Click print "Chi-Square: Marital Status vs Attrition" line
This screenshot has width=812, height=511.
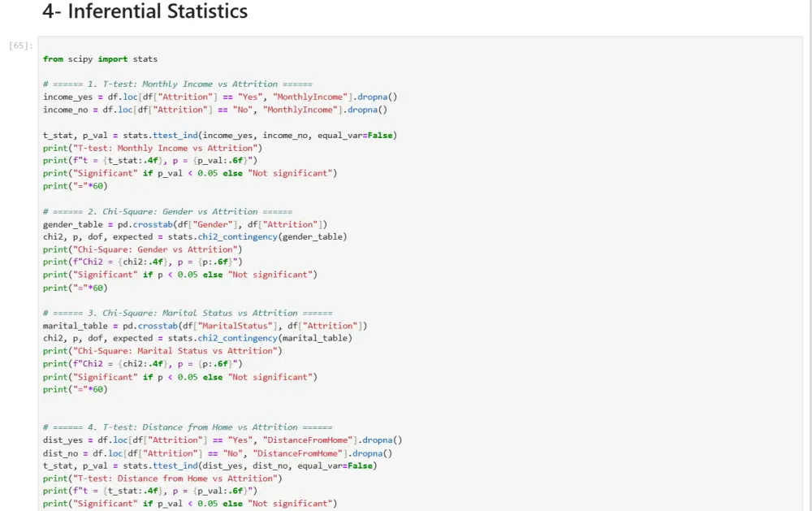(162, 351)
